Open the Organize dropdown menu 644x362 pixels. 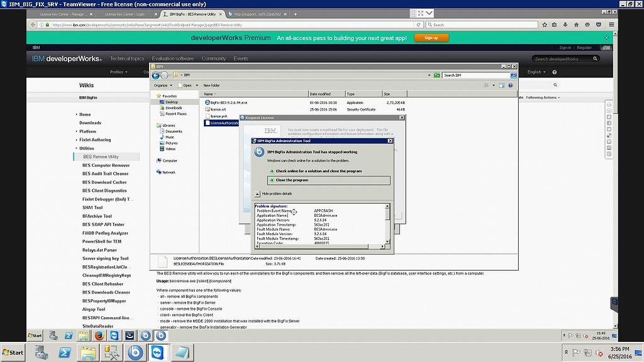(162, 85)
